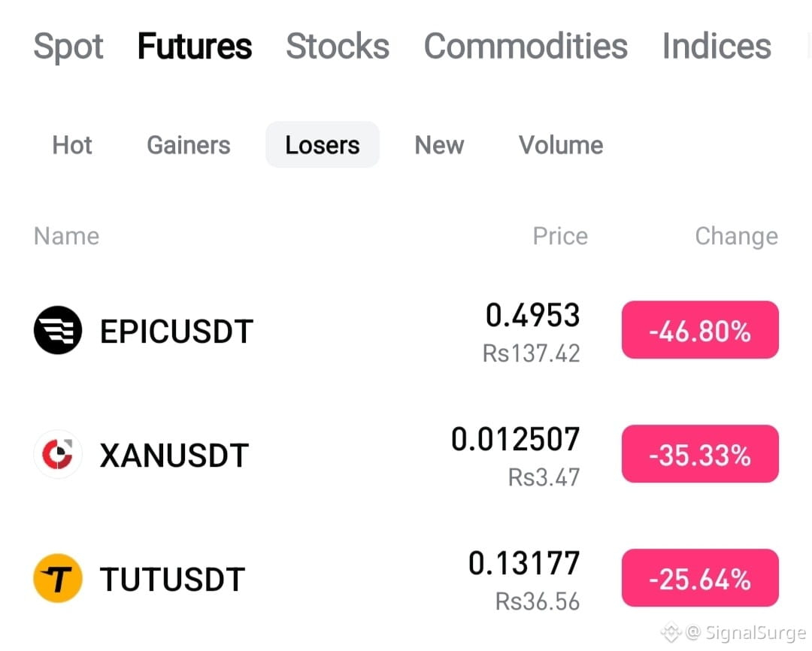Click the Binance watermark logo icon
The height and width of the screenshot is (651, 812).
tap(671, 632)
